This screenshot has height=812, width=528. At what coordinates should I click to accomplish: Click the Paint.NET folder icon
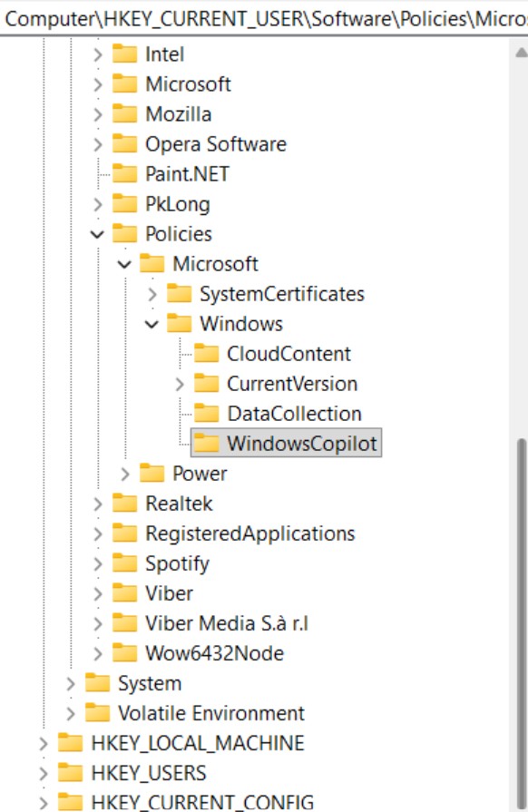pyautogui.click(x=125, y=173)
